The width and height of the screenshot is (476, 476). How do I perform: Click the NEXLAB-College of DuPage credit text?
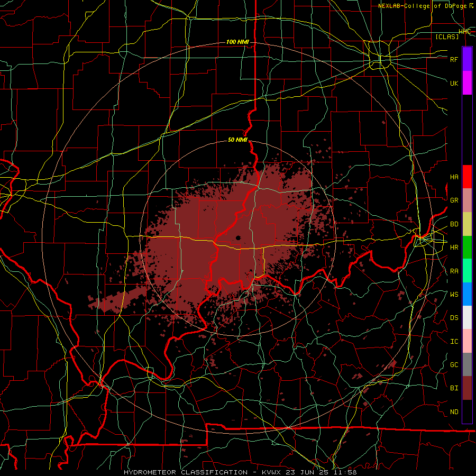[426, 6]
